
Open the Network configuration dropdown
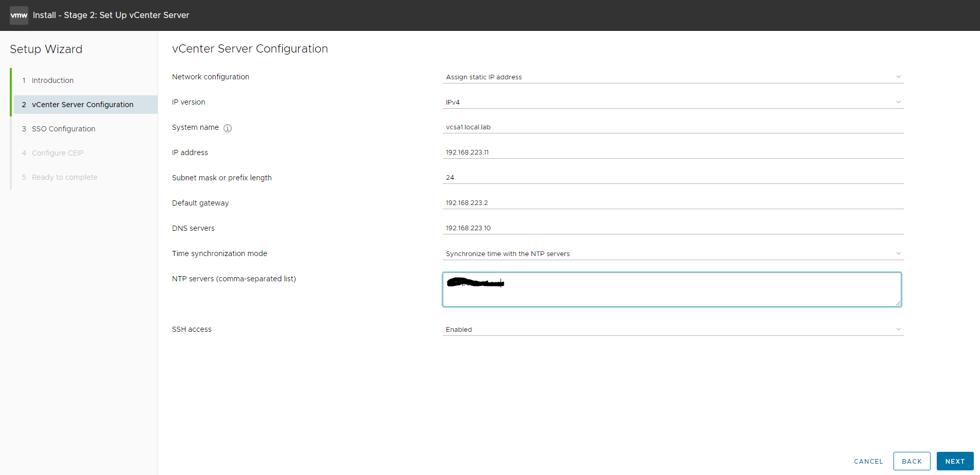[x=673, y=77]
